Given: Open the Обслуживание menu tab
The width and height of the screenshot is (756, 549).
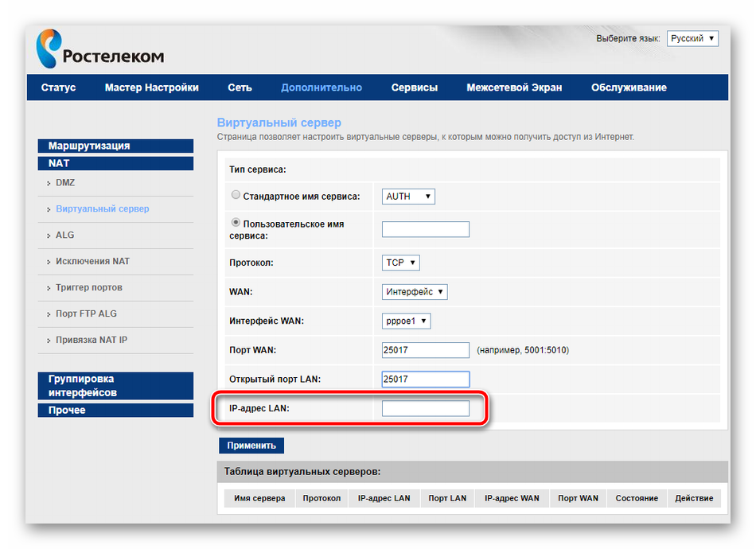Looking at the screenshot, I should point(628,88).
